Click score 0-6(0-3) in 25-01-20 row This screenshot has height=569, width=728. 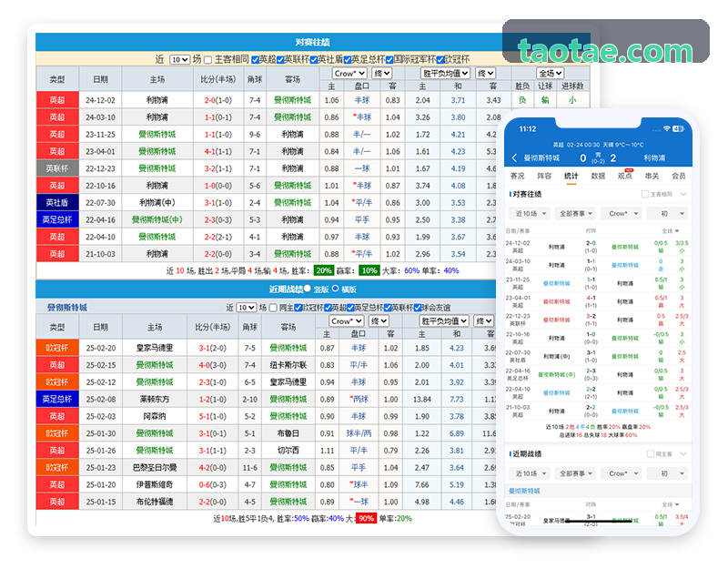click(213, 484)
